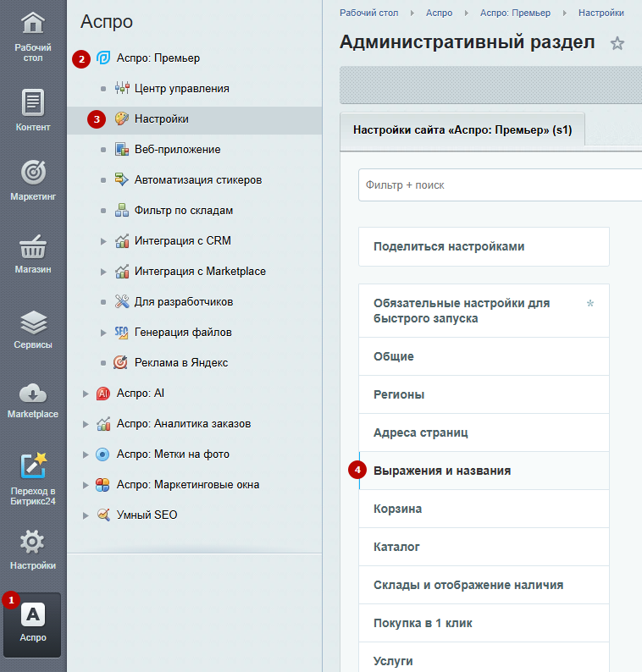Image resolution: width=642 pixels, height=672 pixels.
Task: Click the Для разработчиков tools icon
Action: click(x=122, y=301)
